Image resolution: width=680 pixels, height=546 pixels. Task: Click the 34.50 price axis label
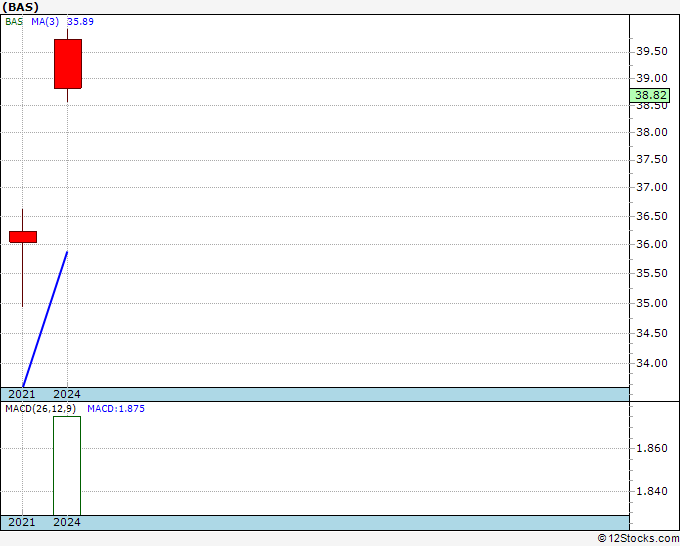pyautogui.click(x=651, y=333)
